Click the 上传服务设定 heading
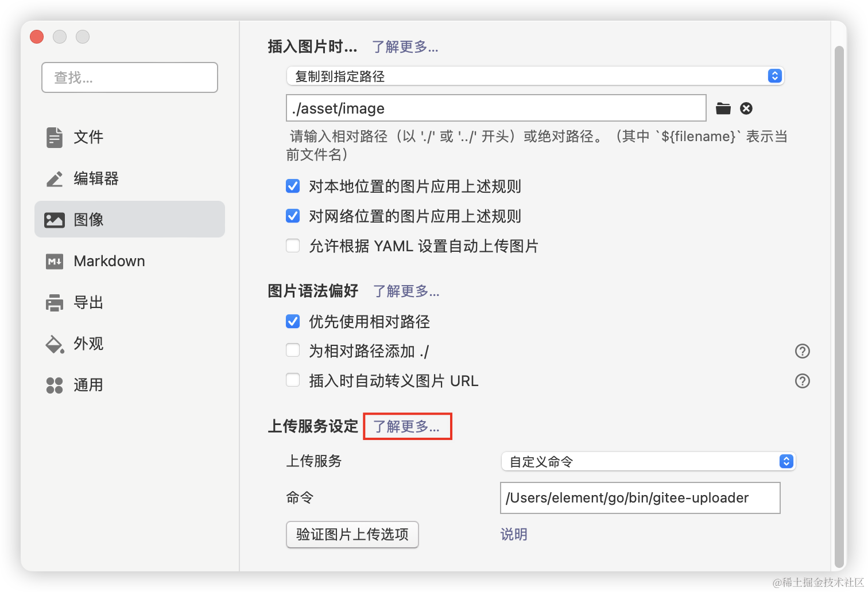The height and width of the screenshot is (592, 868). [313, 426]
